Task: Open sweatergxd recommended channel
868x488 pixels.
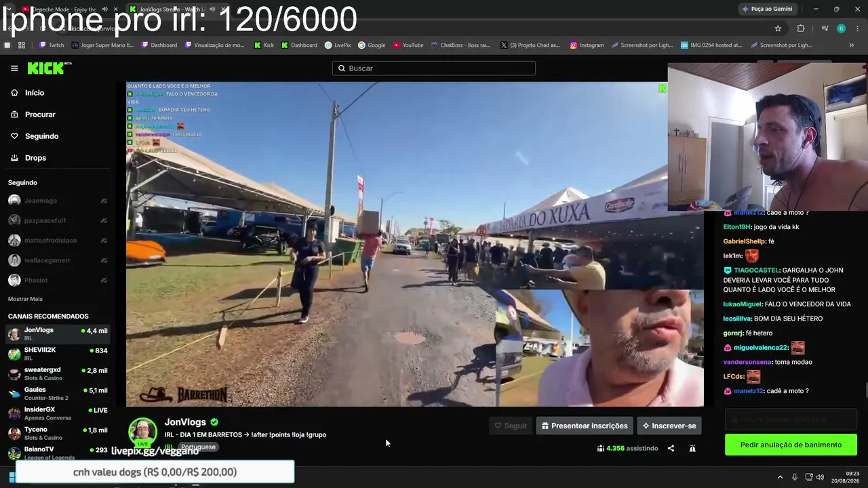Action: [58, 373]
